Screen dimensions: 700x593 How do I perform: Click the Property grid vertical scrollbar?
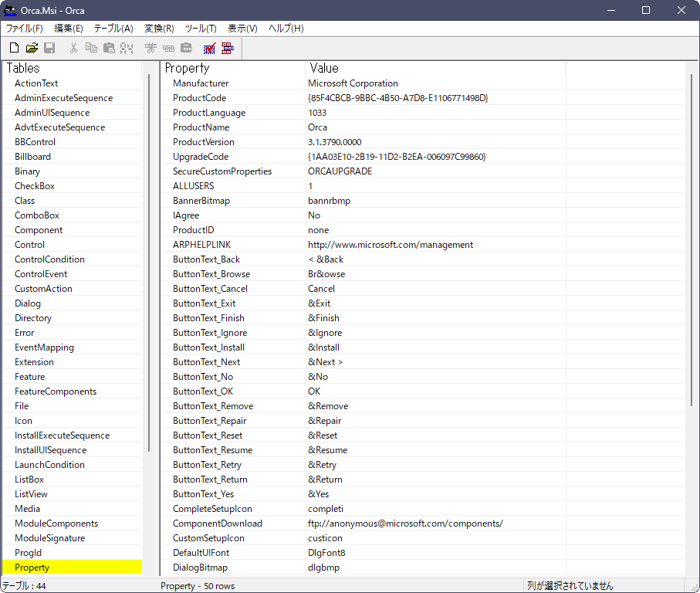[692, 241]
